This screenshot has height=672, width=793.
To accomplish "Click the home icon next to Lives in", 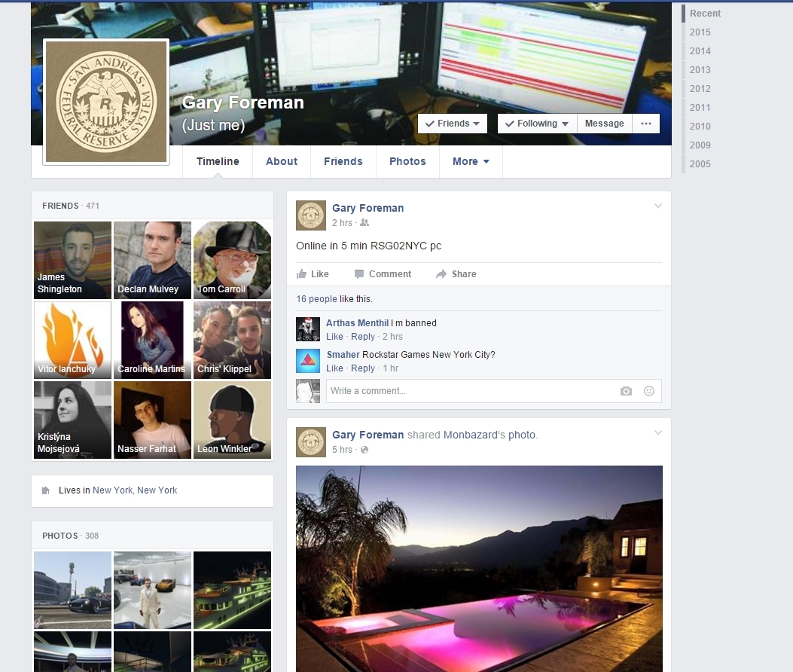I will click(45, 490).
